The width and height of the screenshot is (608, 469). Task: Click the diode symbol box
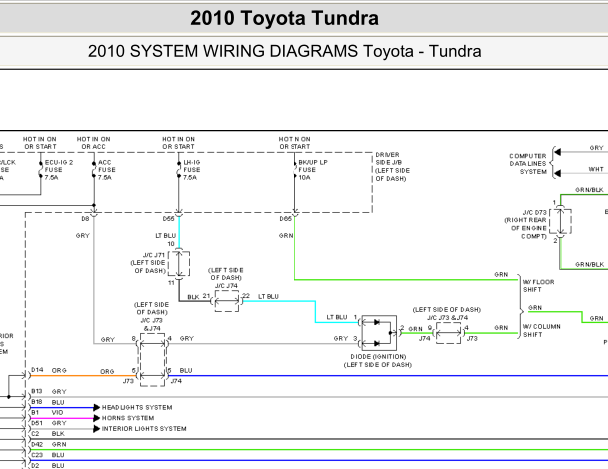379,333
